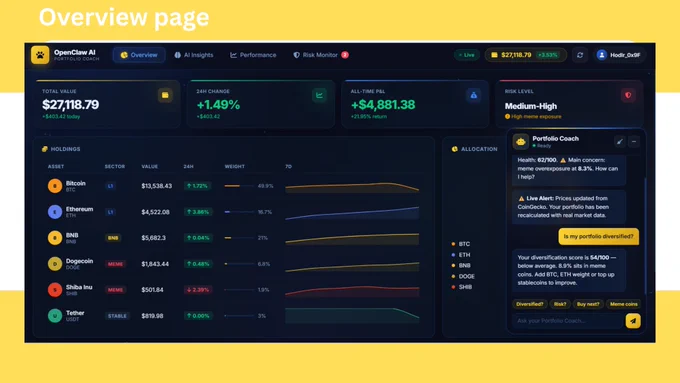Click the 'Is my portfolio diversified?' message
The height and width of the screenshot is (383, 680).
coord(598,236)
